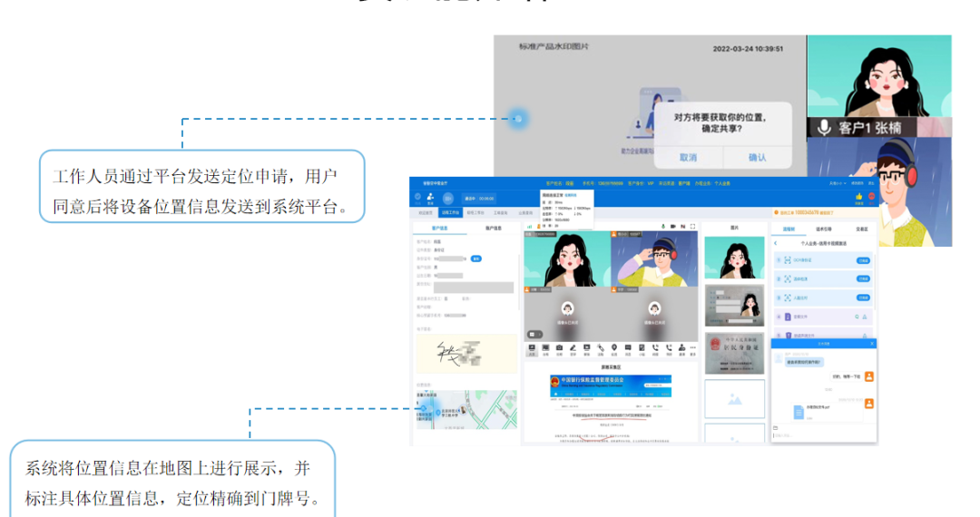Select step 3 人脸比对 in the flow
Image resolution: width=980 pixels, height=517 pixels.
pyautogui.click(x=822, y=298)
